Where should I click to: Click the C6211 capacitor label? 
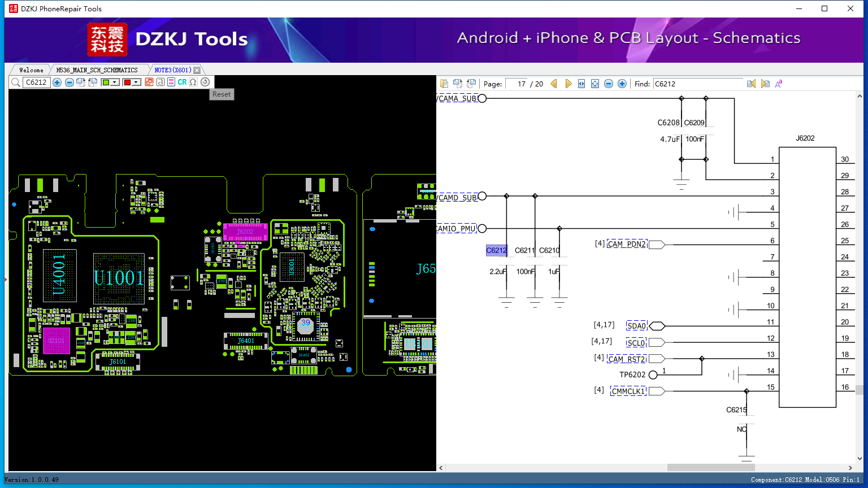click(524, 250)
